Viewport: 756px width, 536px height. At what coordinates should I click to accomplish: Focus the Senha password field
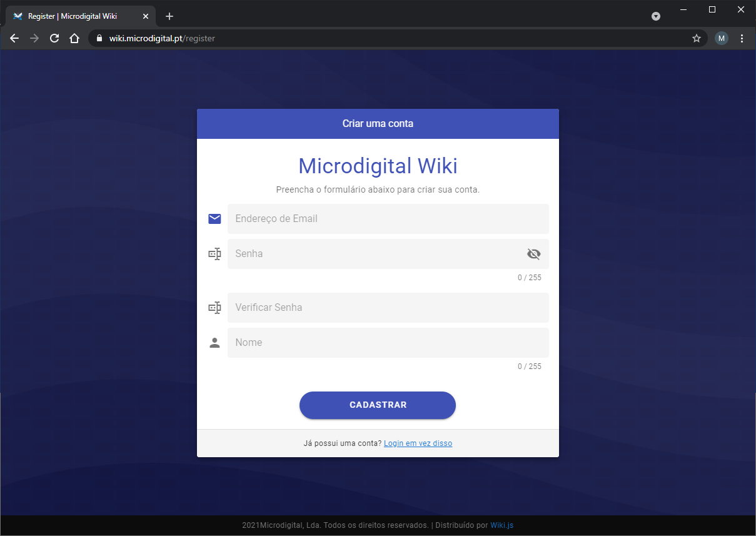(x=388, y=254)
